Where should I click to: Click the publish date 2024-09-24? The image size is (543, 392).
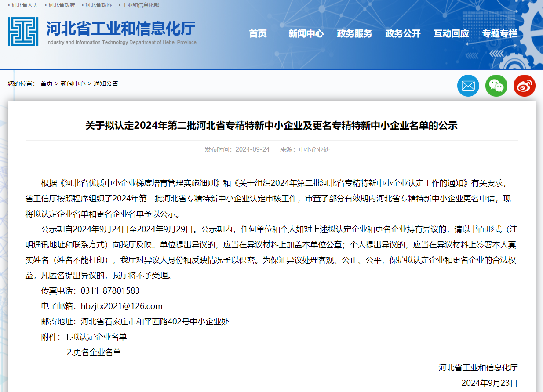(252, 149)
